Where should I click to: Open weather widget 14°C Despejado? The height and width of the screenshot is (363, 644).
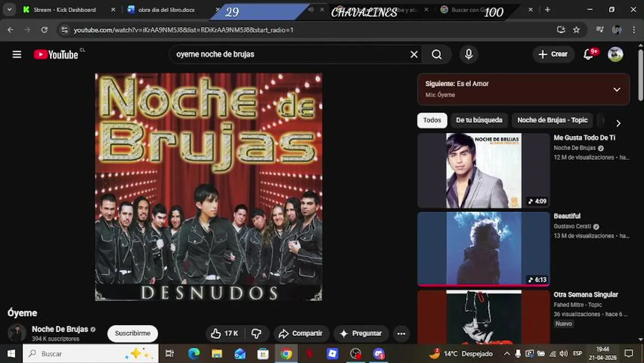tap(461, 353)
